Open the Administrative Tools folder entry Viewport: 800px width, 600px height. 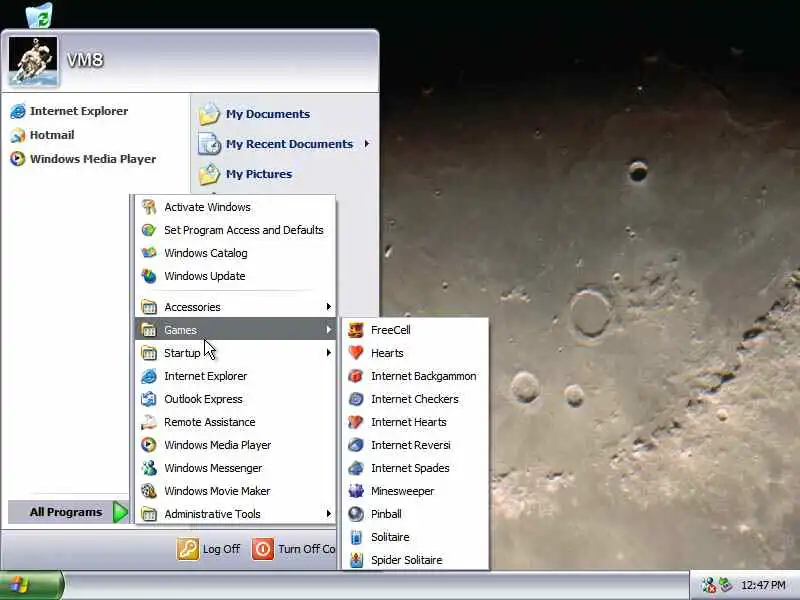(235, 514)
